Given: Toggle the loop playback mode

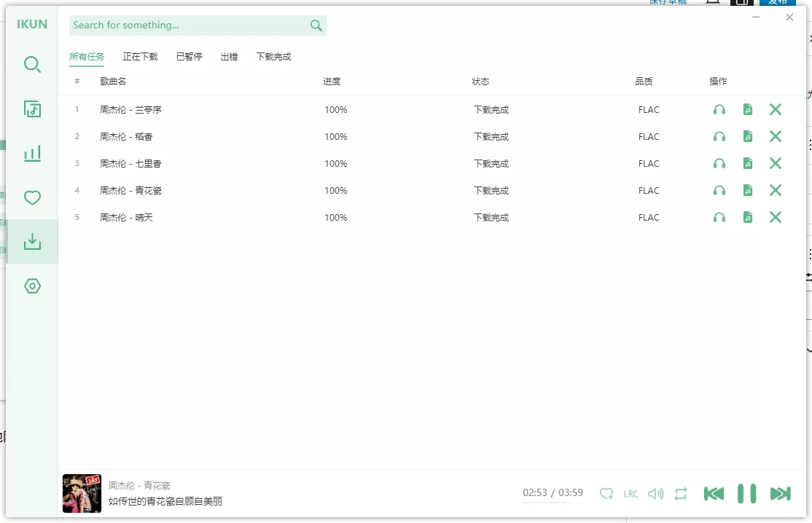Looking at the screenshot, I should [x=681, y=494].
